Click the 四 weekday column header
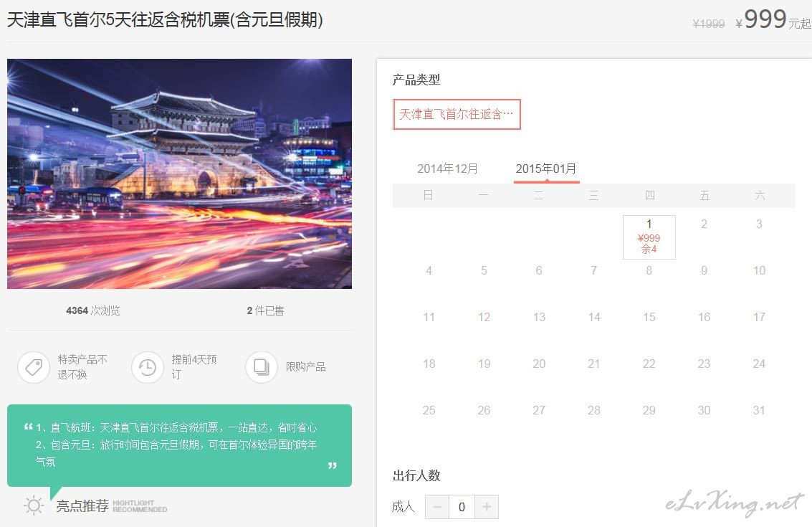Screen dimensions: 812x527 pyautogui.click(x=649, y=195)
